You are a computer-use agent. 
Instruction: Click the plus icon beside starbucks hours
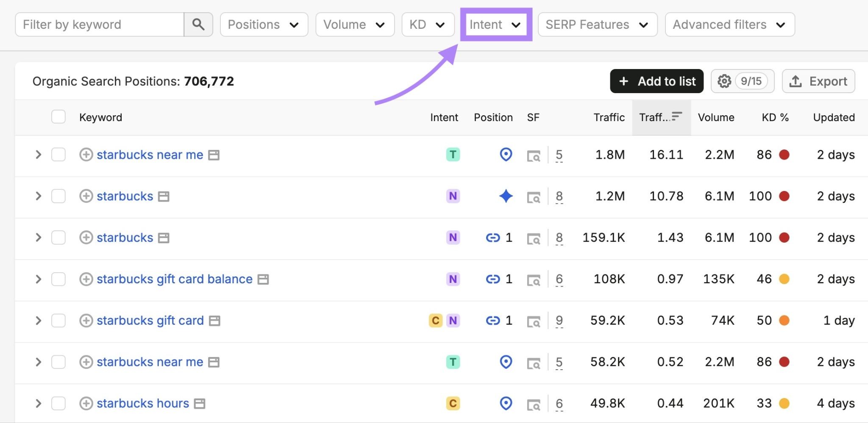pyautogui.click(x=86, y=404)
